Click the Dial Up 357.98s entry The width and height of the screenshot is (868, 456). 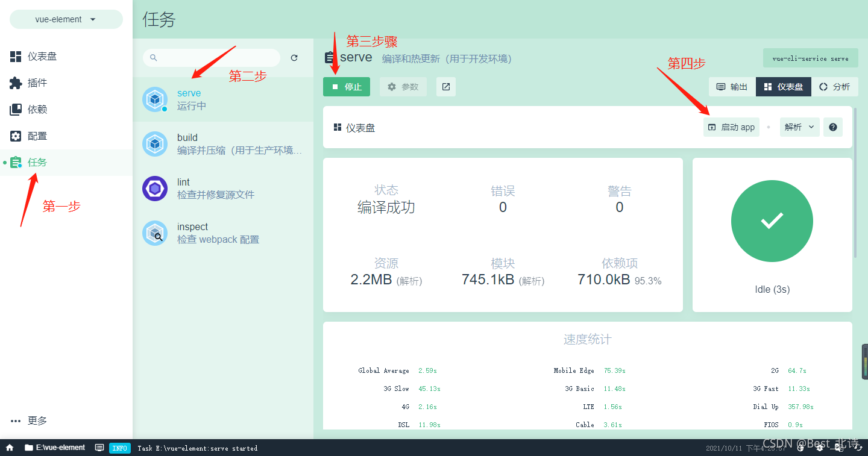(783, 407)
